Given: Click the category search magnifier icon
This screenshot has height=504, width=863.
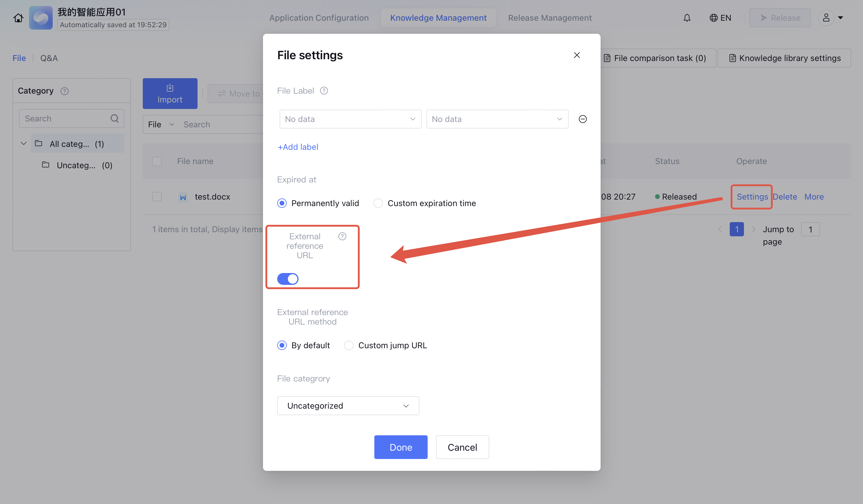Looking at the screenshot, I should coord(114,118).
